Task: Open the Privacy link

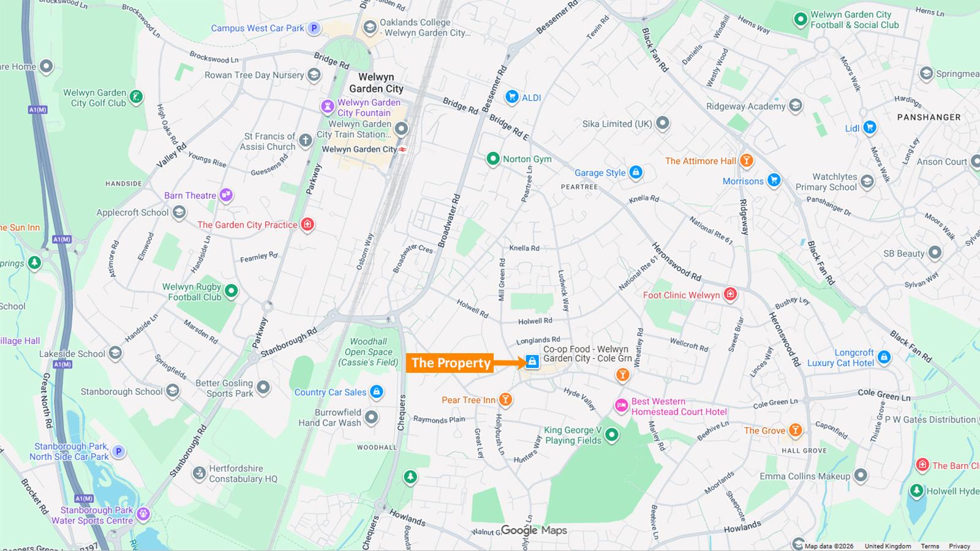Action: [959, 546]
